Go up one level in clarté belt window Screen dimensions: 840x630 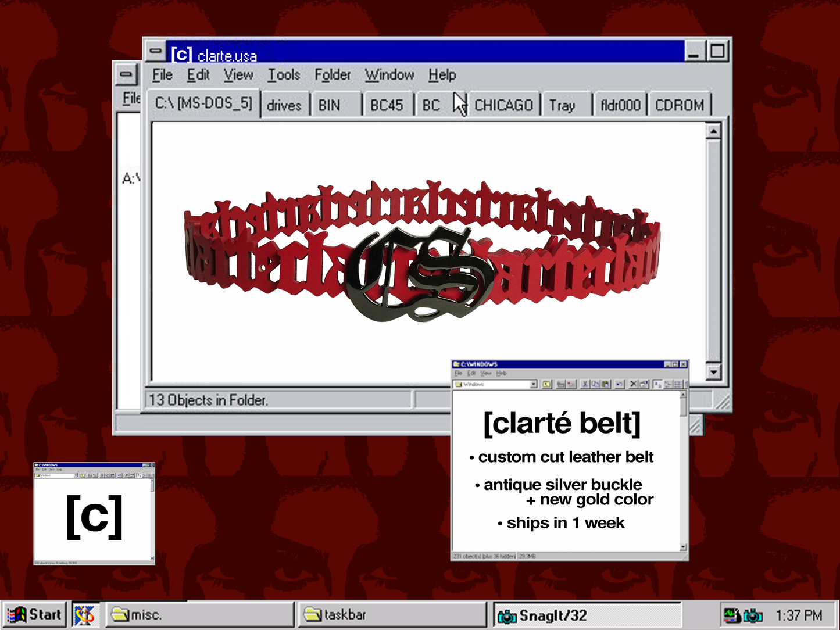point(546,384)
